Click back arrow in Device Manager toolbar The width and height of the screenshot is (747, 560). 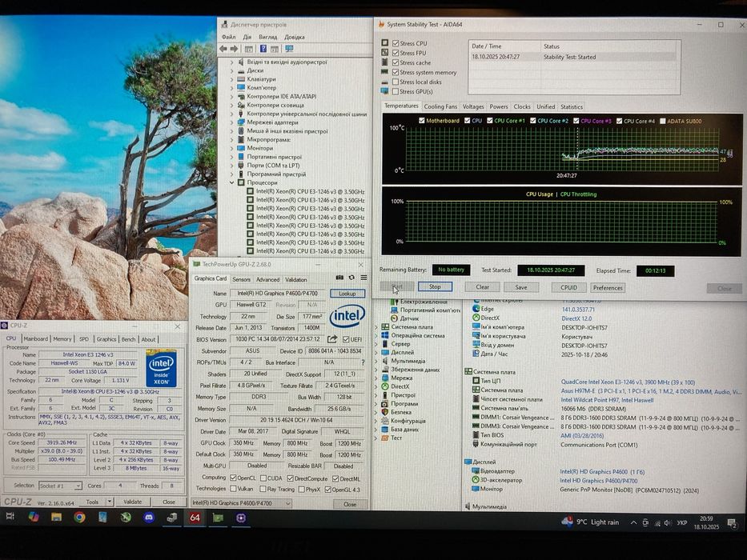point(223,49)
